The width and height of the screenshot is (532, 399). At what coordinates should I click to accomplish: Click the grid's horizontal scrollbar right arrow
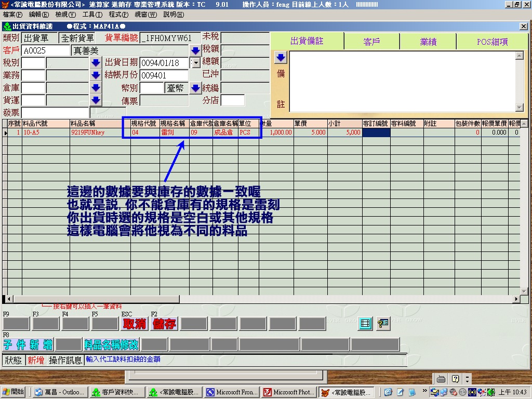(516, 299)
